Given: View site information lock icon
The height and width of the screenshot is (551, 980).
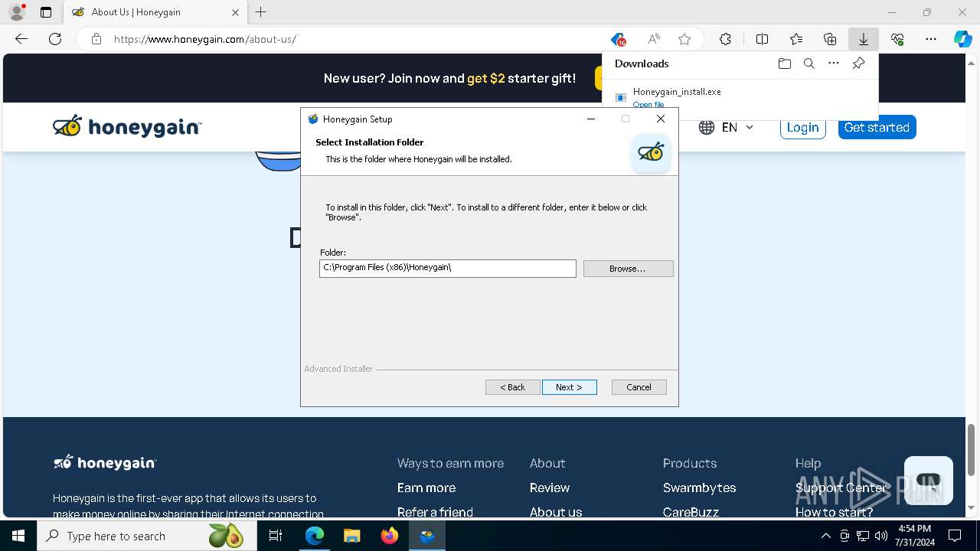Looking at the screenshot, I should click(x=96, y=39).
